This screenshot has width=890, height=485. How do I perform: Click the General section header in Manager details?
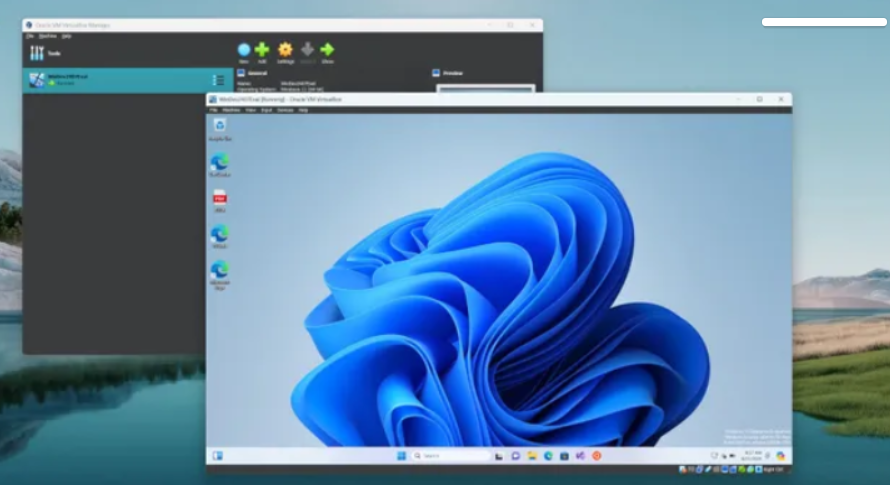253,73
